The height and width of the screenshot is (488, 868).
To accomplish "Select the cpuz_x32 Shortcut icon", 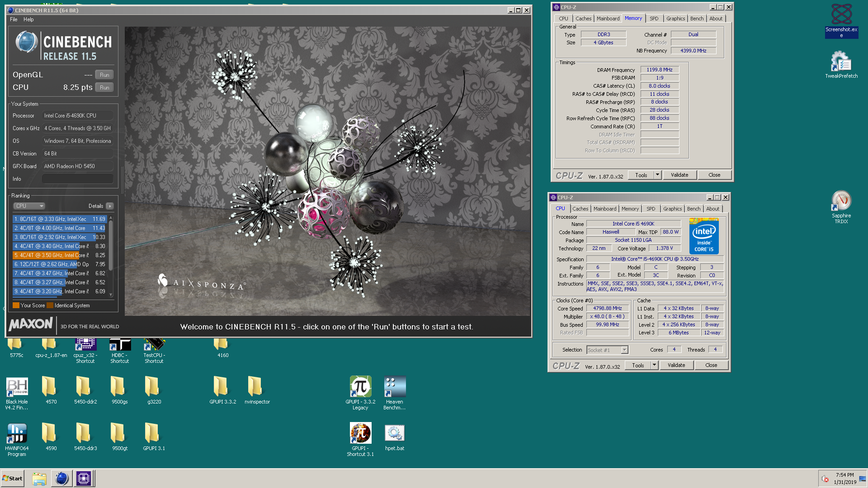I will coord(85,351).
